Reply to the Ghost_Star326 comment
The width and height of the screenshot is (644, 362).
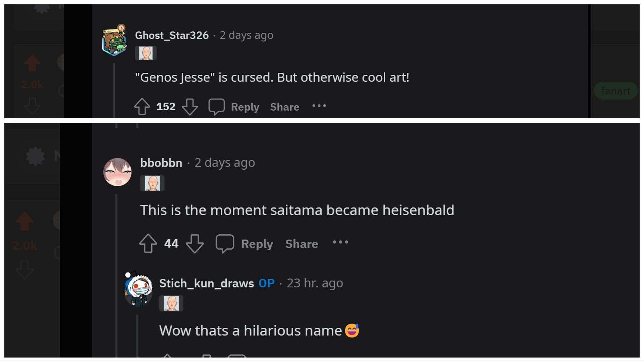click(245, 107)
